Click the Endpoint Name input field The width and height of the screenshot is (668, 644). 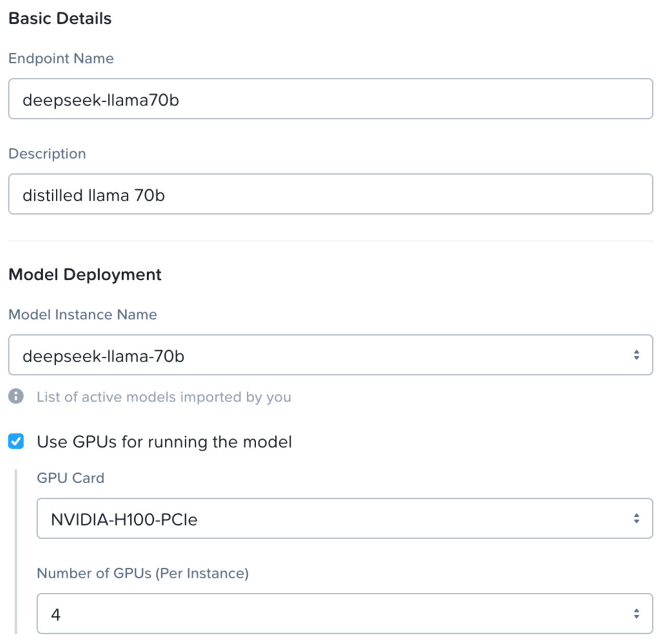[330, 99]
